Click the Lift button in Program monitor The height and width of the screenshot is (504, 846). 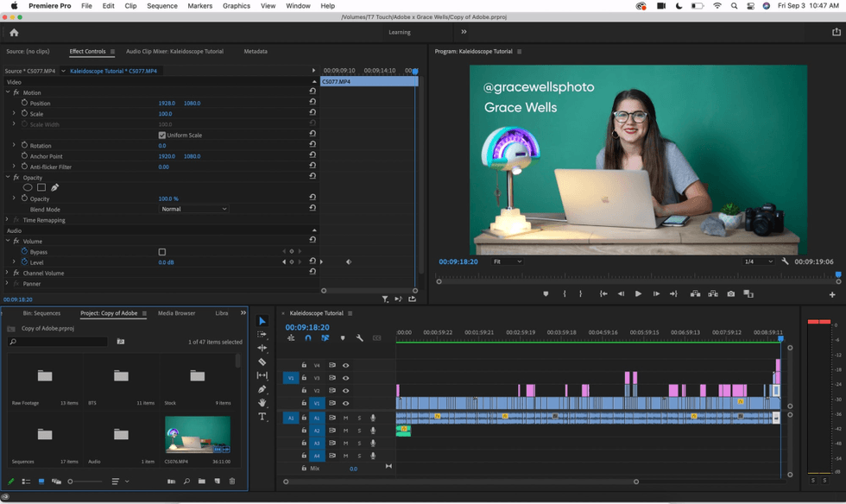coord(695,293)
